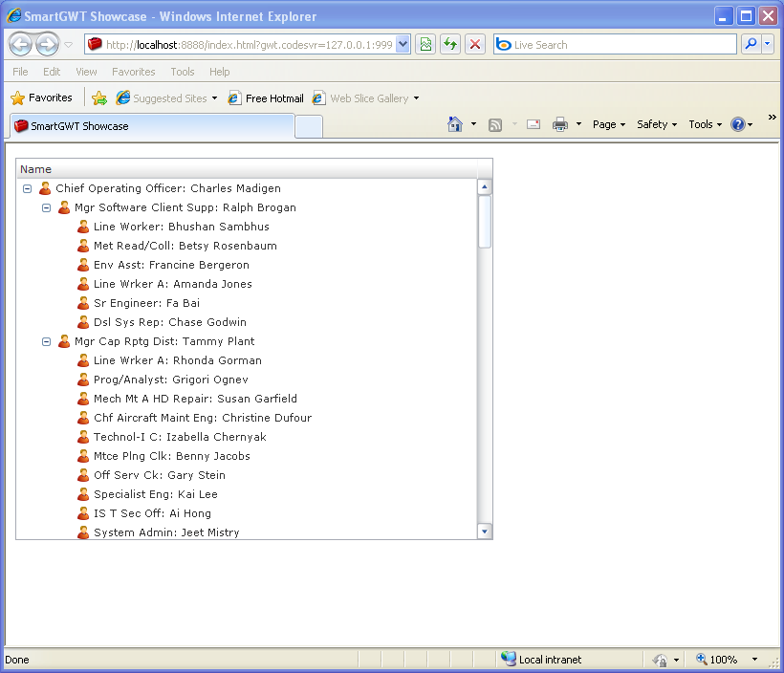Open the Free Hotmail link
The width and height of the screenshot is (784, 673).
(x=266, y=98)
